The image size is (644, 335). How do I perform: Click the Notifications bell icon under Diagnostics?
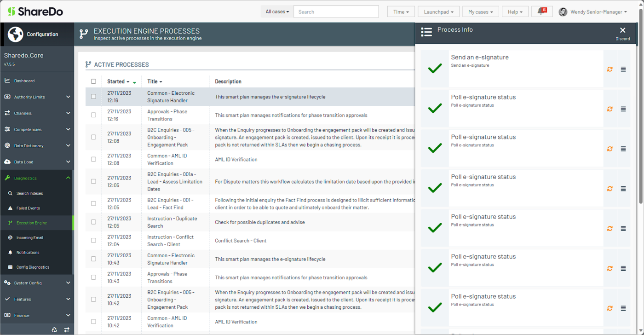(x=11, y=252)
